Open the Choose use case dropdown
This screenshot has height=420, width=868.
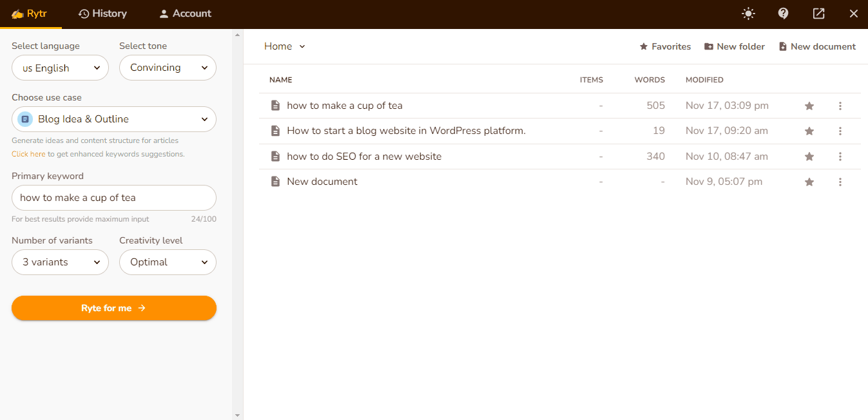(114, 119)
